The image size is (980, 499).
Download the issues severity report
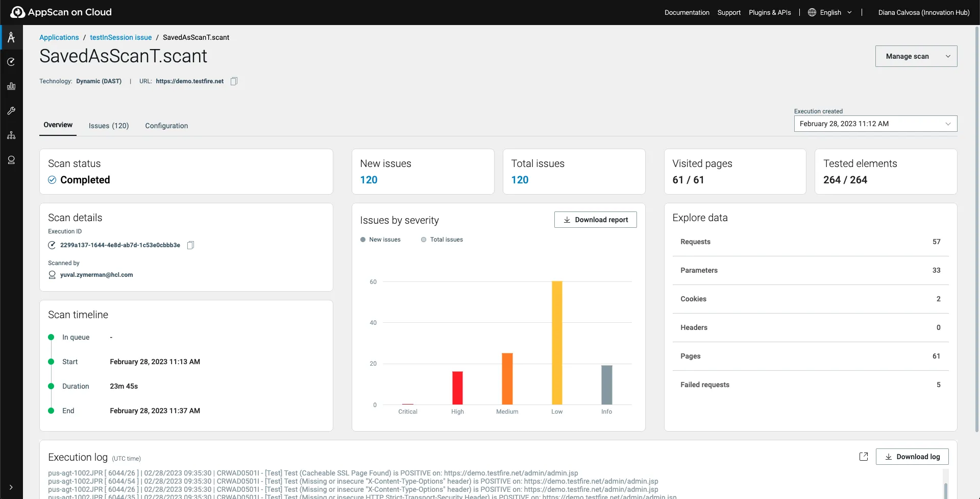click(x=595, y=220)
